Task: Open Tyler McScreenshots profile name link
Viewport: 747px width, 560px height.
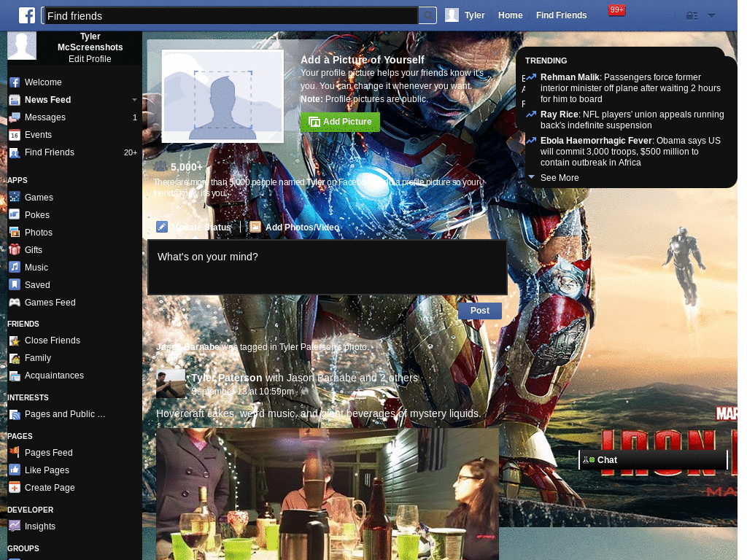Action: [90, 42]
